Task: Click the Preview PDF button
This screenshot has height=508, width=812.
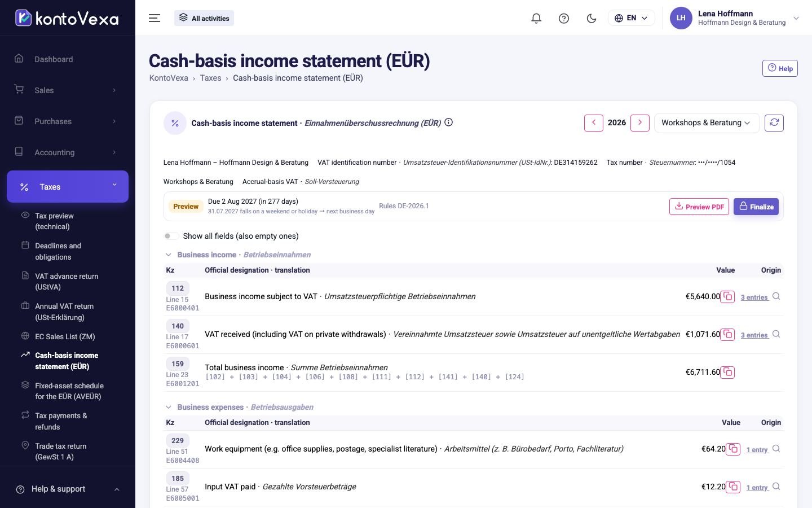Action: [699, 207]
